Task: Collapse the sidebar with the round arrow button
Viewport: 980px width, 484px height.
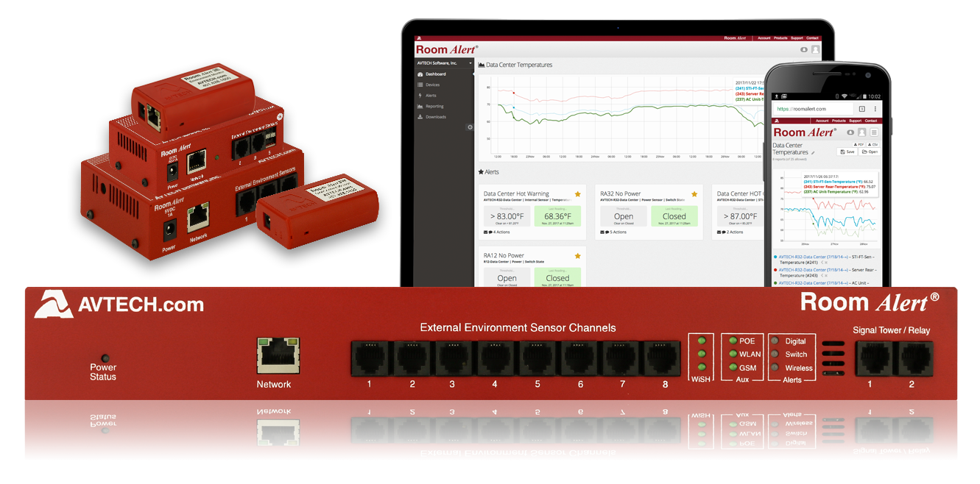Action: tap(471, 127)
